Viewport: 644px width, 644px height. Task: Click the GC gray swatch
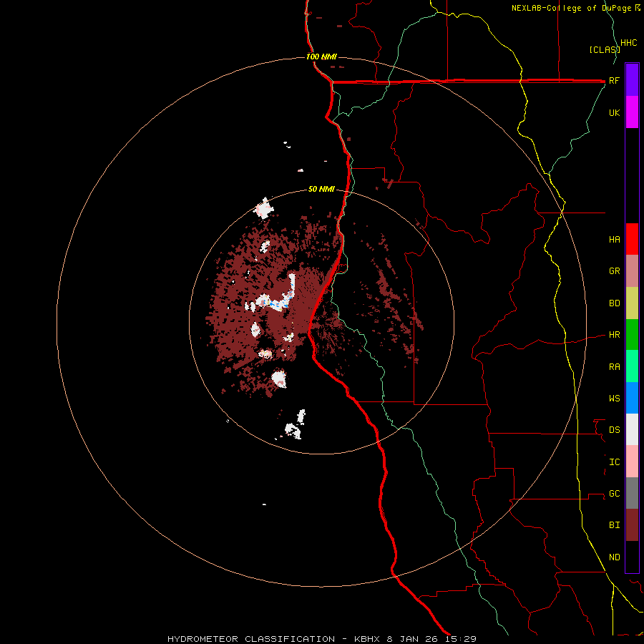(632, 493)
